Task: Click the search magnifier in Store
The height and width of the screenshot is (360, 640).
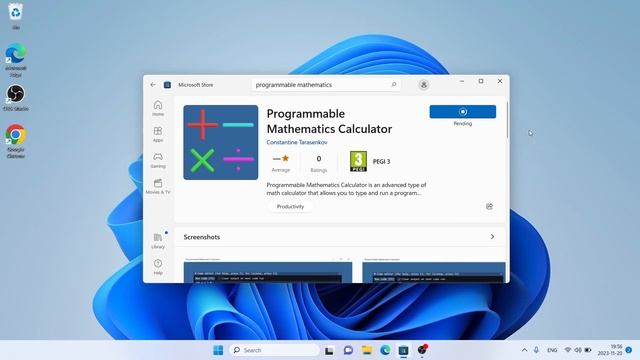Action: click(x=393, y=84)
